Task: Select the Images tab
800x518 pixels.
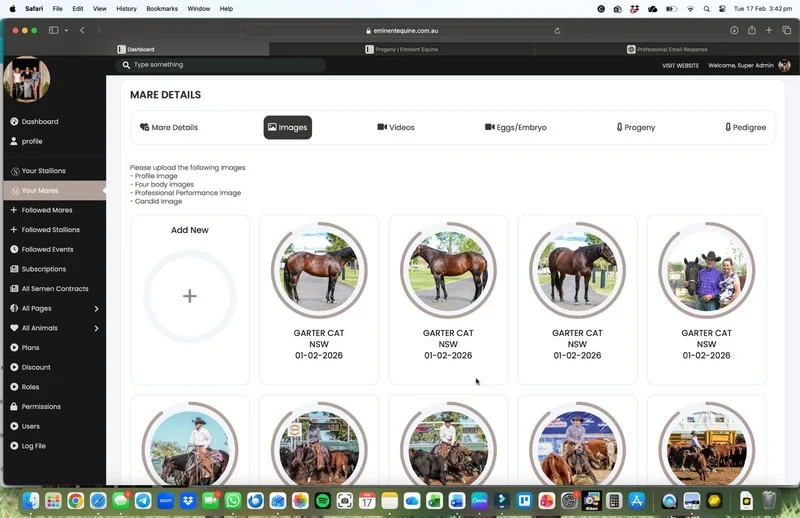Action: pyautogui.click(x=288, y=128)
